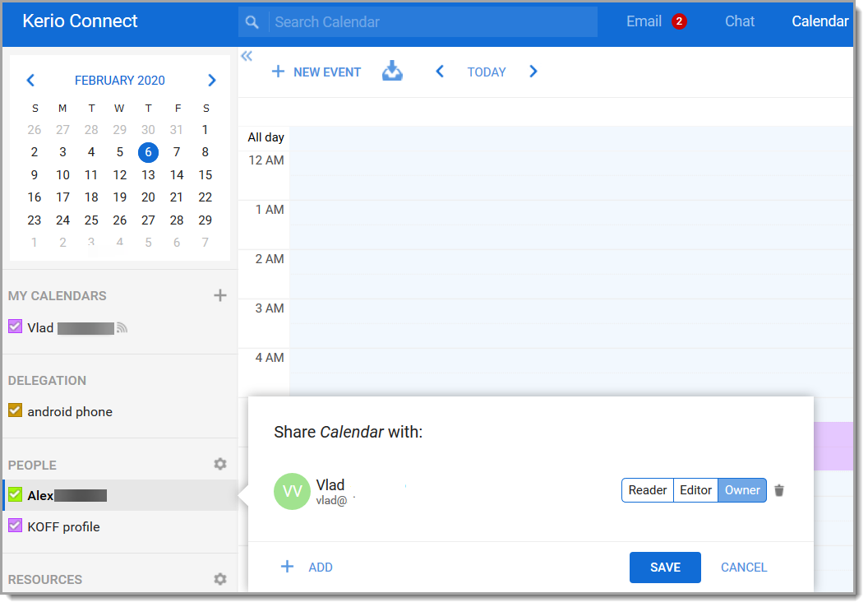Select January 31 in mini calendar
The image size is (868, 607).
[x=177, y=130]
